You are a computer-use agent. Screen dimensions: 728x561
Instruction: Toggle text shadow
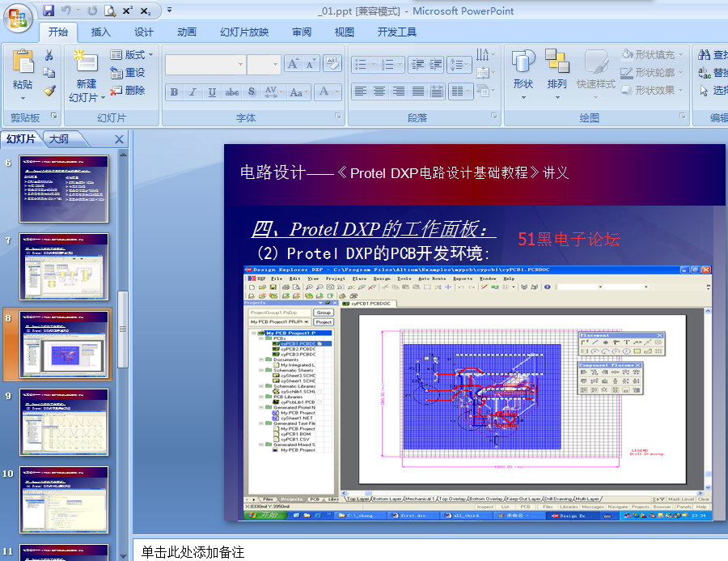[x=252, y=91]
